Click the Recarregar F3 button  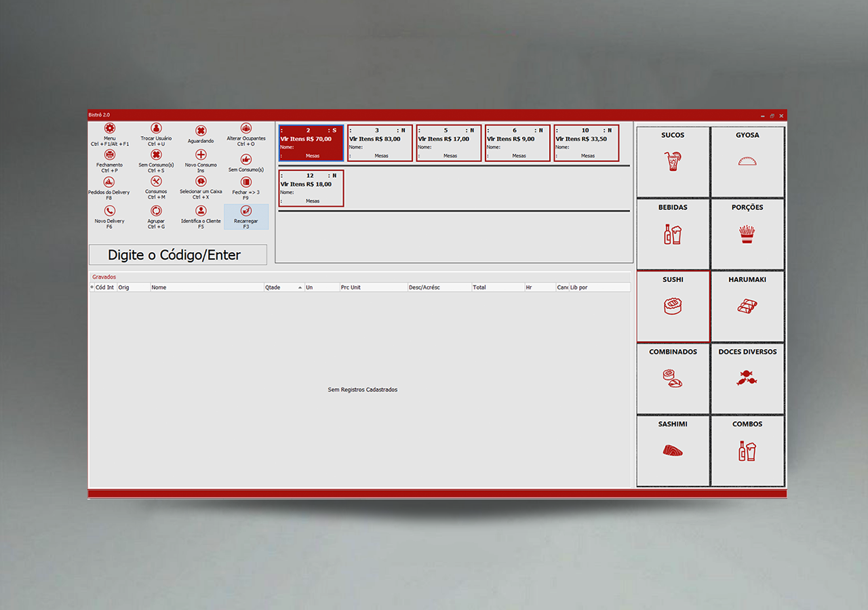click(x=246, y=217)
